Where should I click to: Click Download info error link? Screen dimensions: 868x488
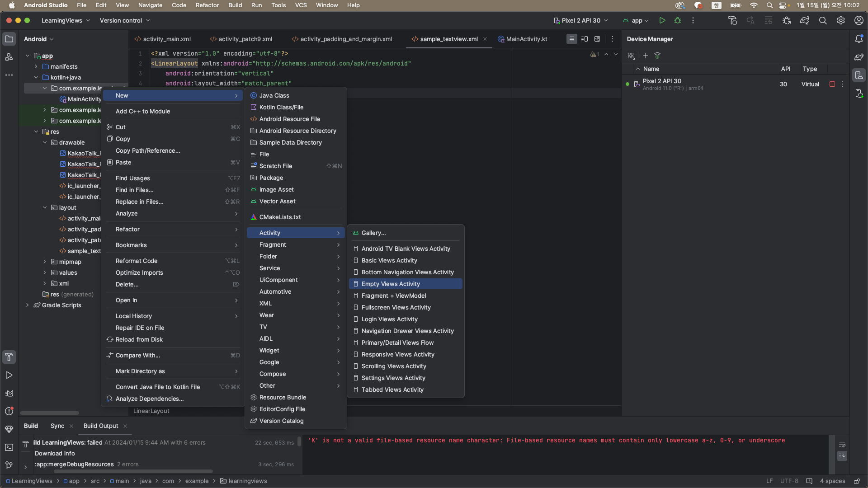point(54,453)
